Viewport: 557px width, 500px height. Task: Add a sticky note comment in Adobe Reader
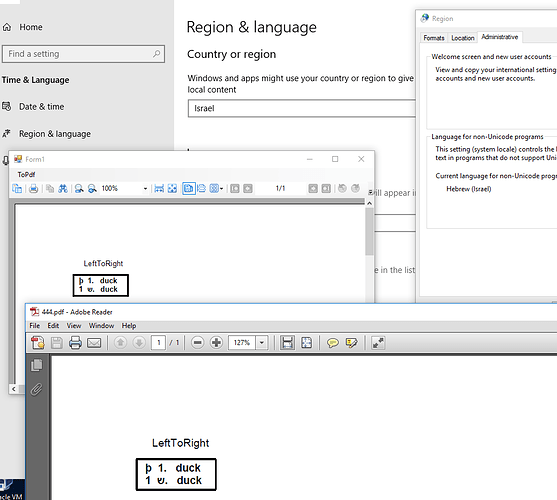click(x=332, y=343)
